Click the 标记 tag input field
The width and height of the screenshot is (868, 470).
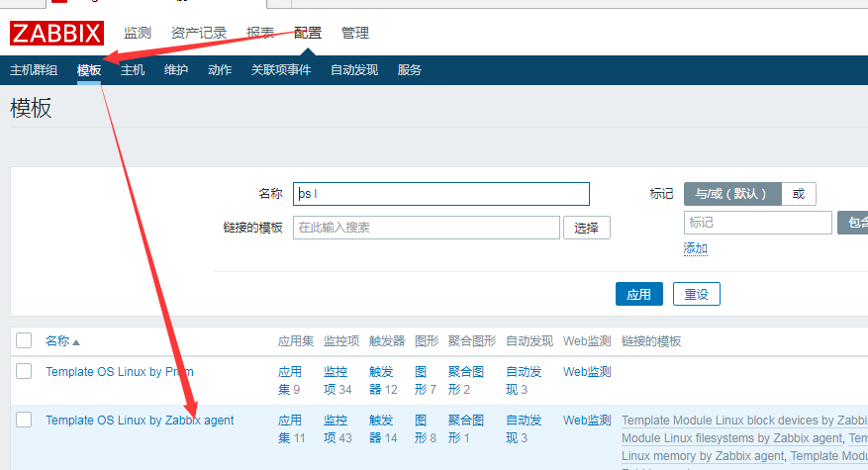[758, 223]
